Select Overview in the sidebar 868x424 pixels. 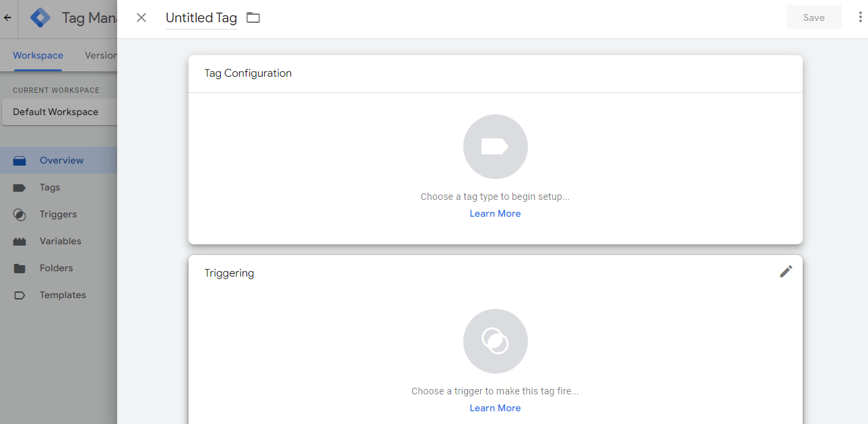[x=61, y=160]
